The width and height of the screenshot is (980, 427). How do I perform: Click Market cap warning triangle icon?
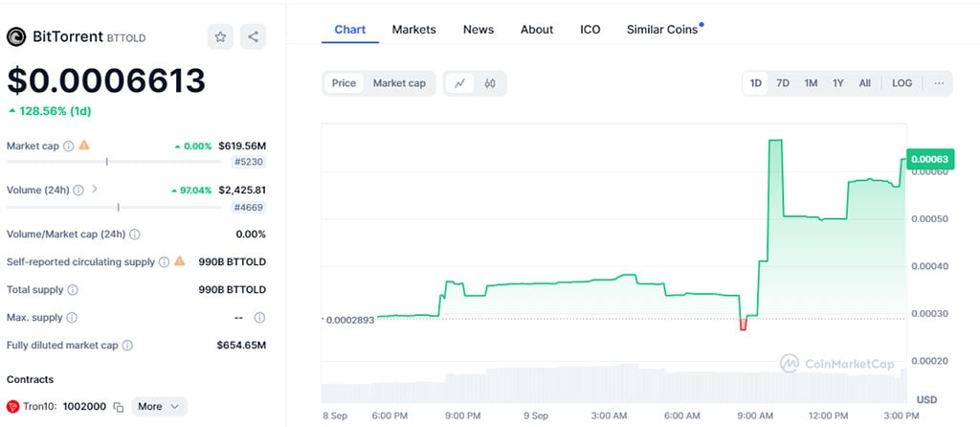[84, 145]
